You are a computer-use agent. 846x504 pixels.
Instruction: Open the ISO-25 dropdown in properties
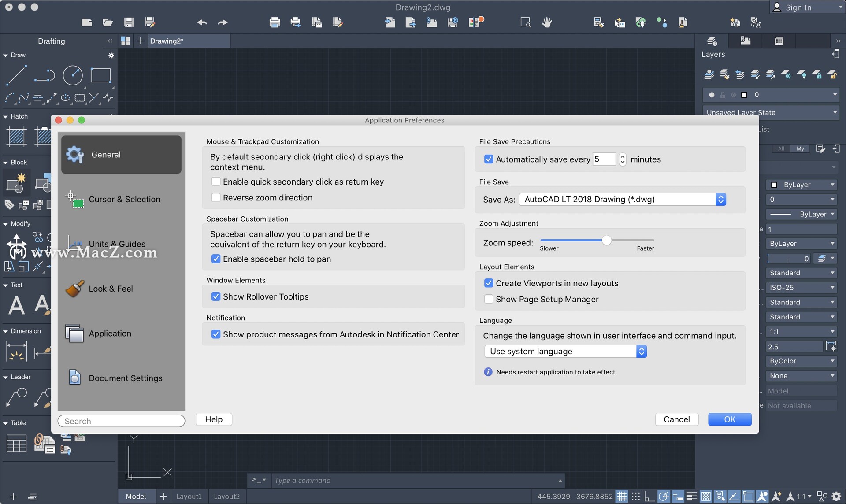(x=801, y=288)
